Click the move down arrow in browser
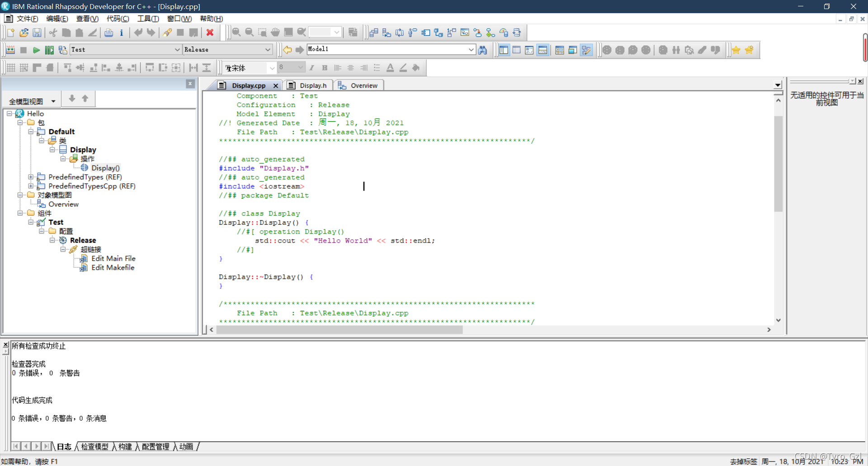The width and height of the screenshot is (868, 466). (72, 98)
